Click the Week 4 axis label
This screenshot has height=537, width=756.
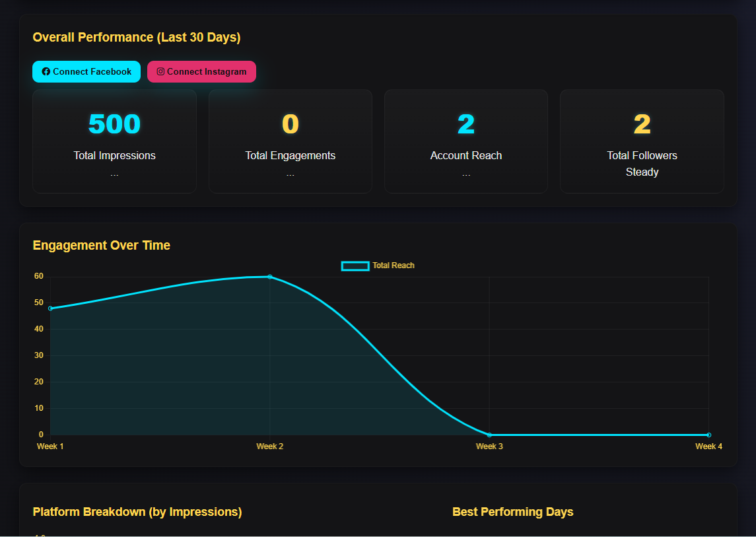(708, 447)
